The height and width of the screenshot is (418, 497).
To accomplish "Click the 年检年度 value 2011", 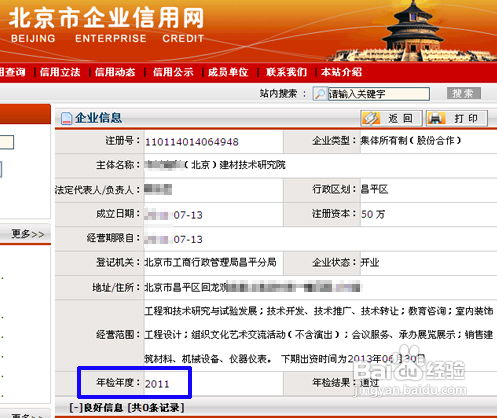I will 157,384.
